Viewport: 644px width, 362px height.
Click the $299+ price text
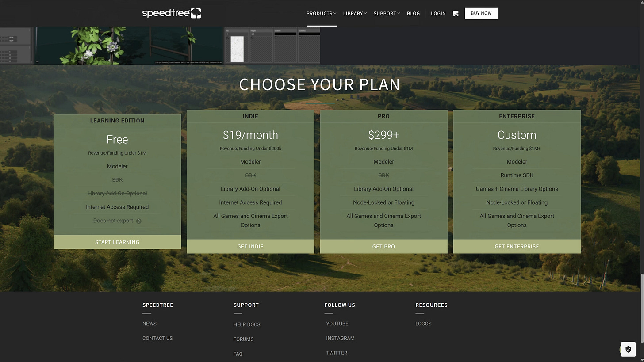(383, 135)
